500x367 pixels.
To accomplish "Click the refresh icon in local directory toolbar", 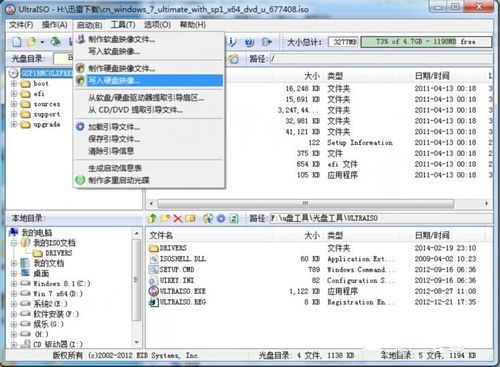I will (234, 218).
